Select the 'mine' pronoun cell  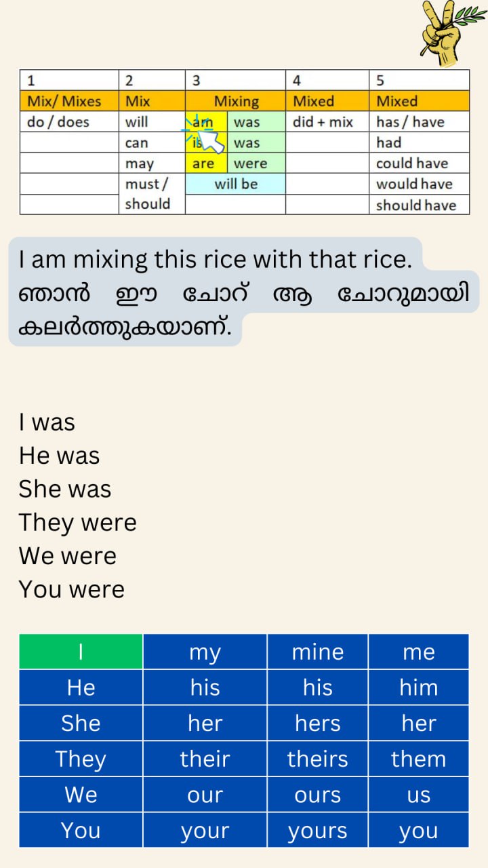(x=317, y=652)
